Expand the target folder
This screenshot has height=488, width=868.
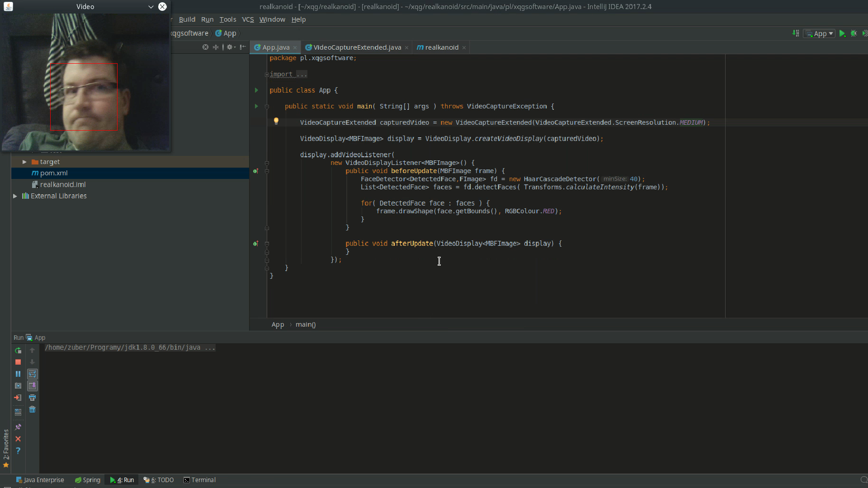(x=24, y=162)
